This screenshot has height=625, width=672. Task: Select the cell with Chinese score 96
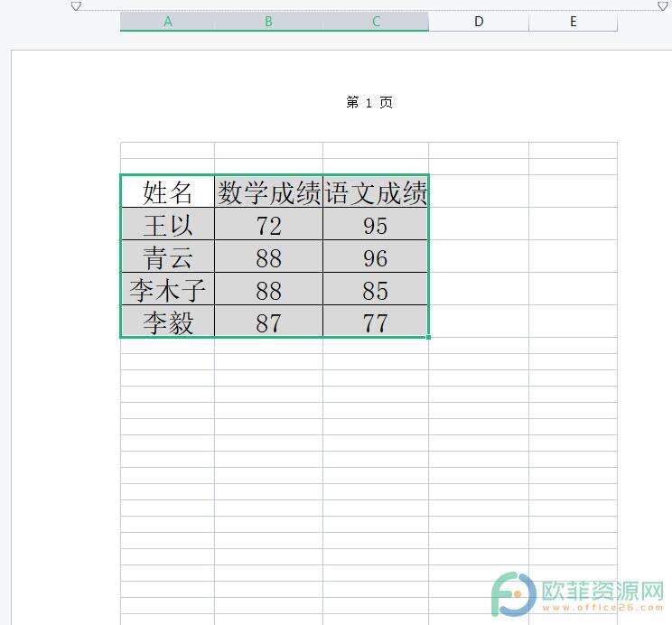pyautogui.click(x=376, y=257)
